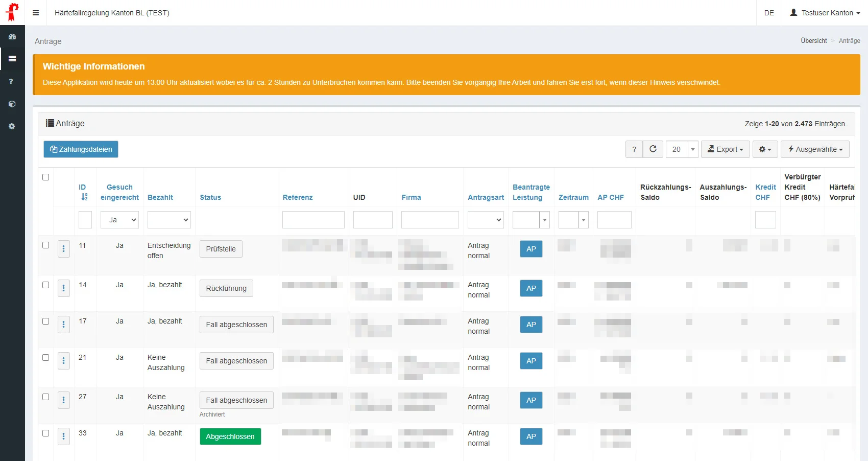Focus the AP CHF filter input

coord(614,220)
